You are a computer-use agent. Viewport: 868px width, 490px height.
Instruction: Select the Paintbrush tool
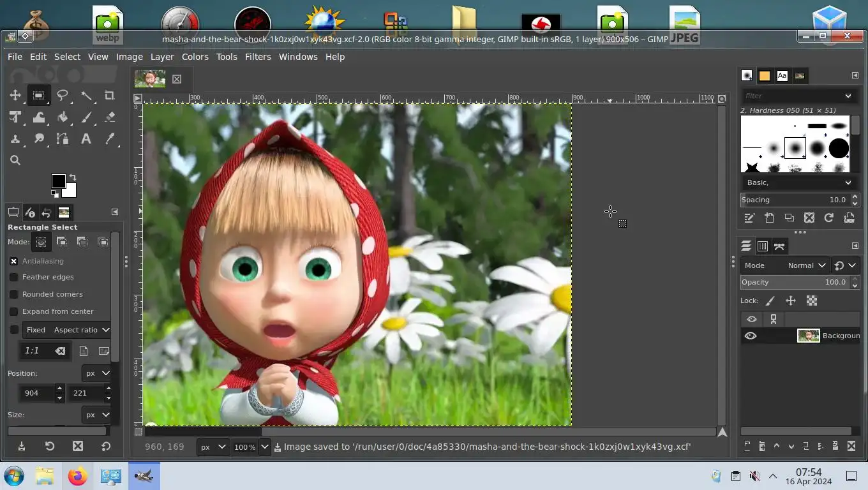[x=86, y=117]
